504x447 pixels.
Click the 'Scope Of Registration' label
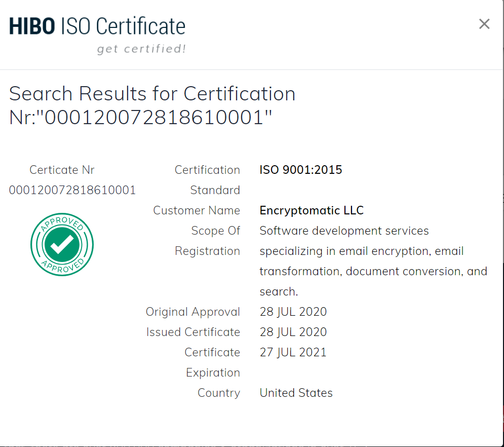tap(207, 241)
